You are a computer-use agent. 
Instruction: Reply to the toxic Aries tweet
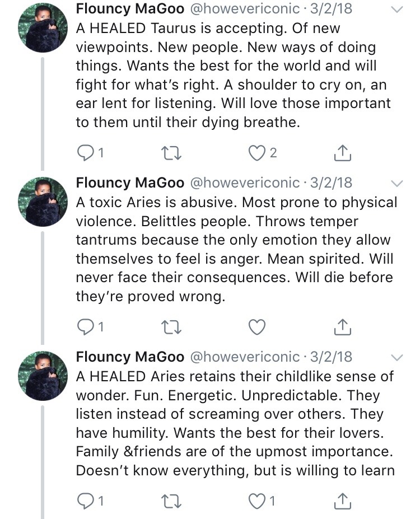tap(85, 327)
